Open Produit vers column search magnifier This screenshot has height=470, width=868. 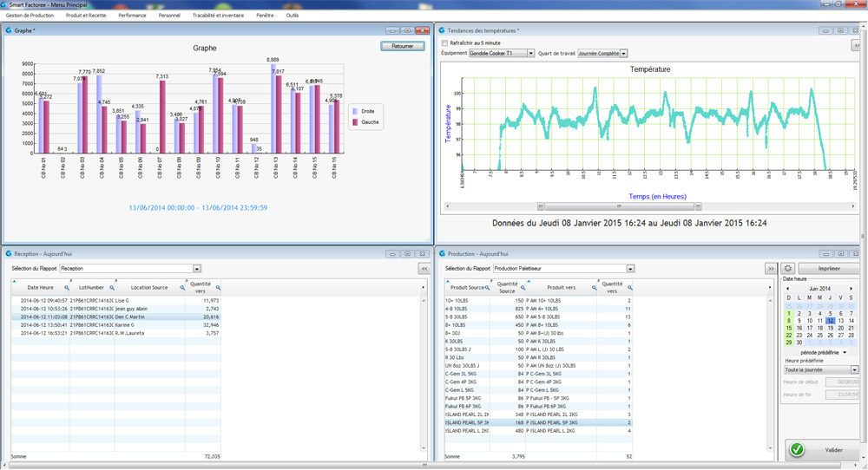pos(594,288)
